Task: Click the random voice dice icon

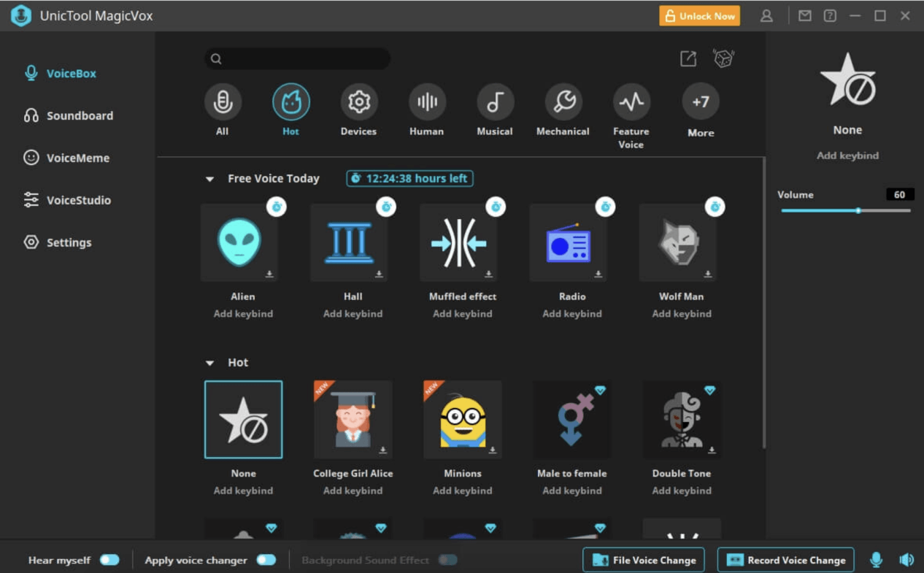Action: [x=723, y=58]
